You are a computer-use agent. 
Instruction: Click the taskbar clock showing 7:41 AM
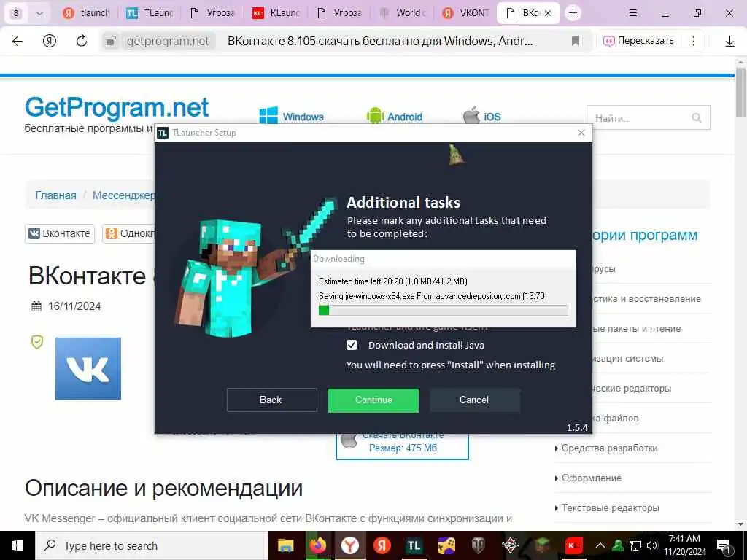point(684,545)
